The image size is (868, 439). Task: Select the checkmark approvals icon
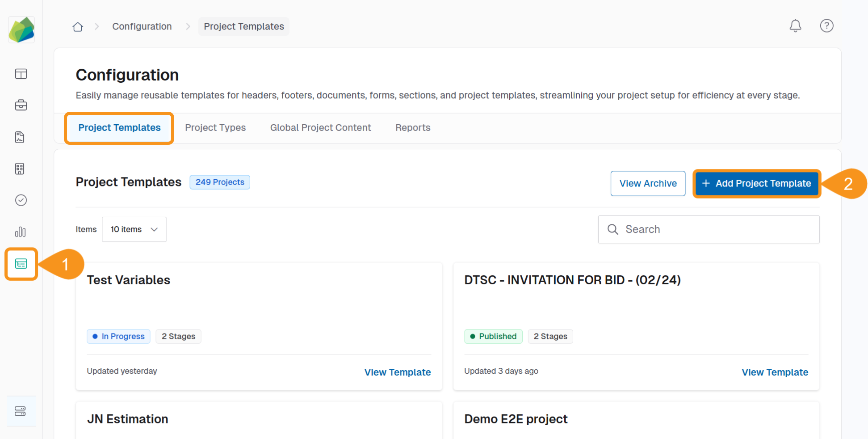point(21,200)
